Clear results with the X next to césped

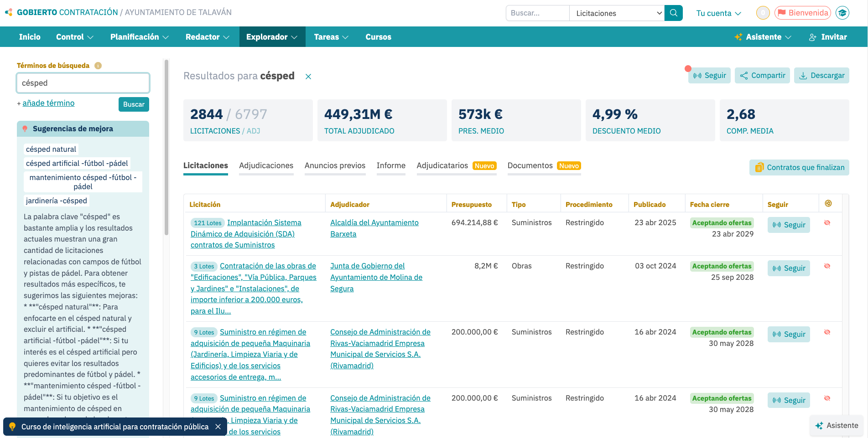click(308, 77)
